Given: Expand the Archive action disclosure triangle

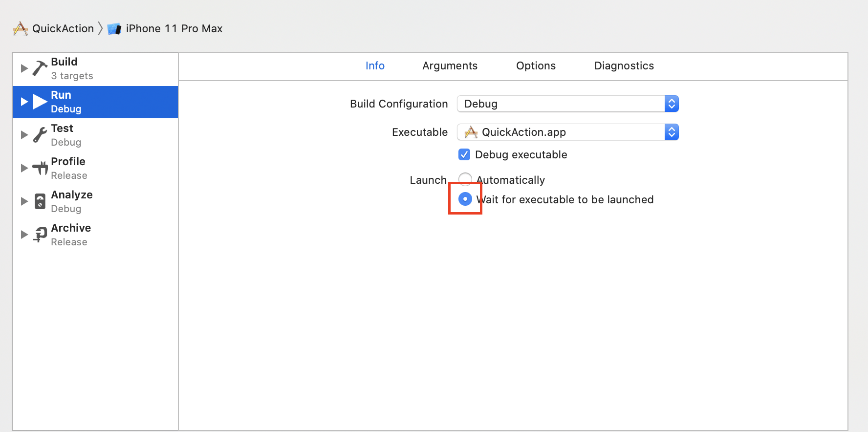Looking at the screenshot, I should pos(24,235).
